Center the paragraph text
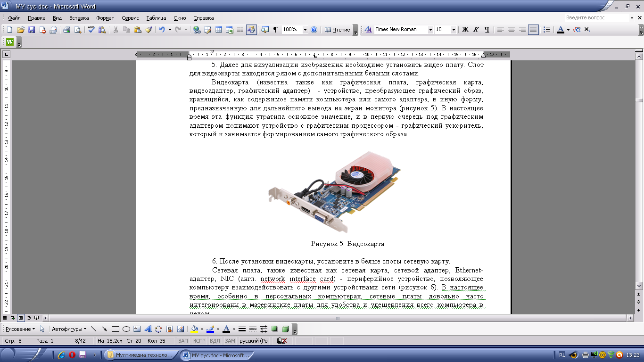Viewport: 644px width, 362px height. coord(512,30)
